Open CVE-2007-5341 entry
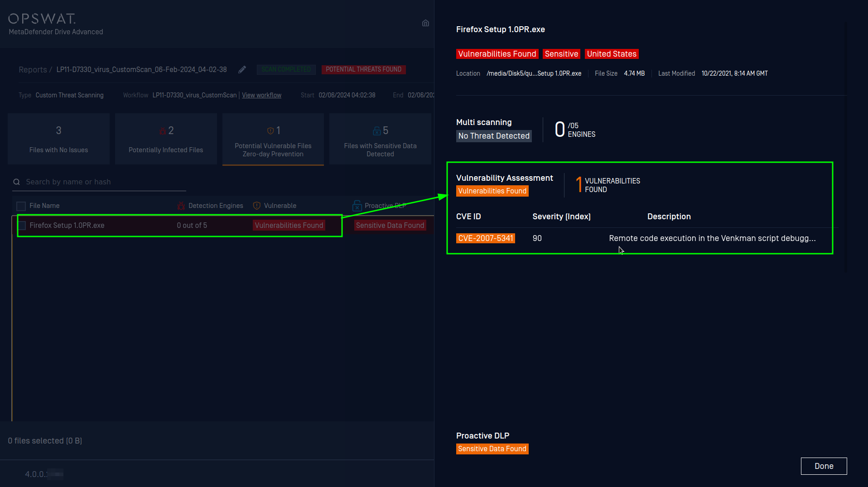 coord(486,238)
